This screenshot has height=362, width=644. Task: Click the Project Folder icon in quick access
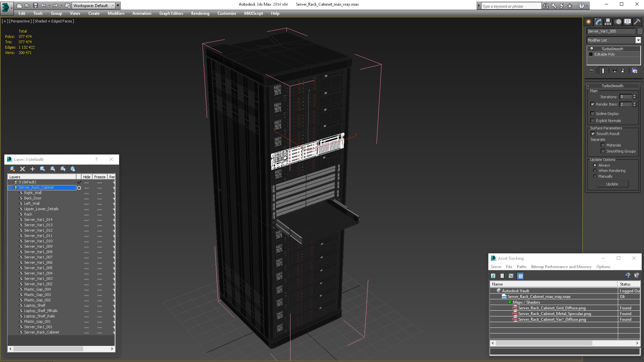[67, 5]
